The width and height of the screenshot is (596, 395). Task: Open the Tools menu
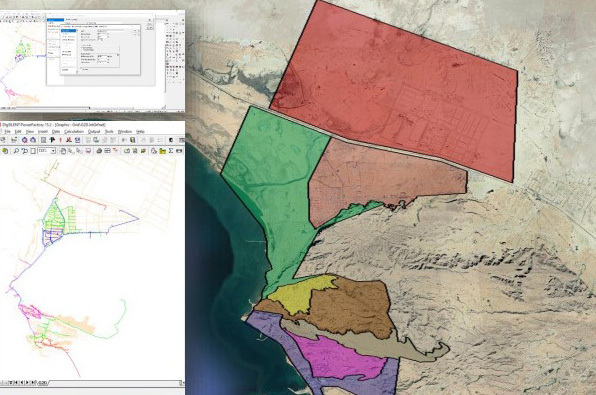point(109,132)
